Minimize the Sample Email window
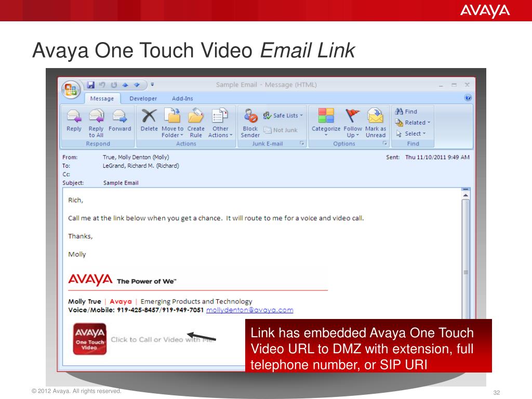This screenshot has width=532, height=399. pyautogui.click(x=441, y=85)
